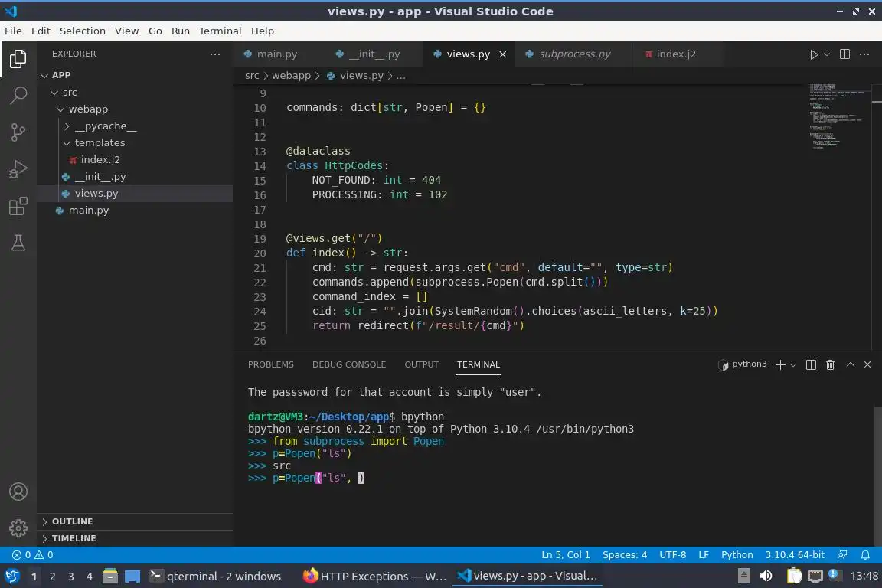Open the Selection menu
Screen dimensions: 882x588
[82, 31]
